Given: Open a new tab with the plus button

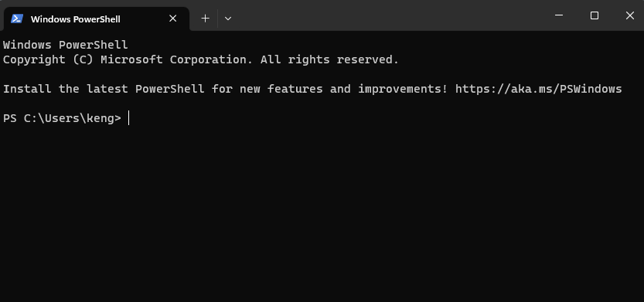Looking at the screenshot, I should (x=206, y=19).
